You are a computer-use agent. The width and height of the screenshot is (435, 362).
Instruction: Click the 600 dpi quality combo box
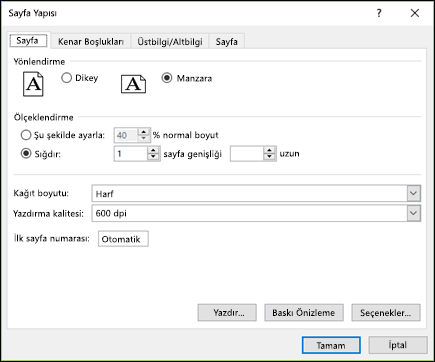[x=256, y=213]
